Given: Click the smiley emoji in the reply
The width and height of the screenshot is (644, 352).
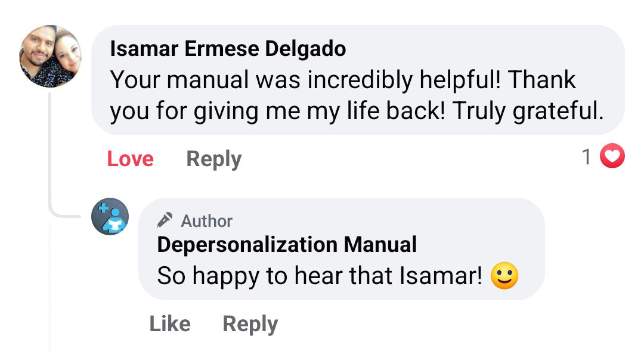Looking at the screenshot, I should (504, 275).
